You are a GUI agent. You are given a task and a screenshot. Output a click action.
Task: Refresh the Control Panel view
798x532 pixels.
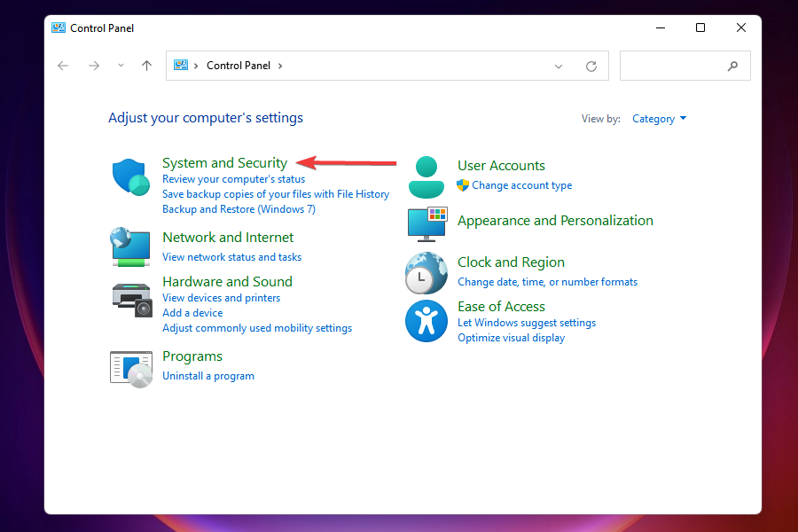pos(591,66)
